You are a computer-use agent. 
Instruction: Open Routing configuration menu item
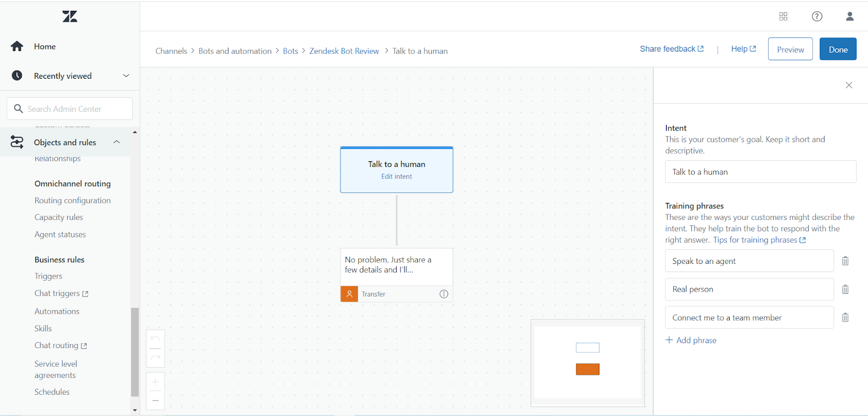pyautogui.click(x=73, y=200)
